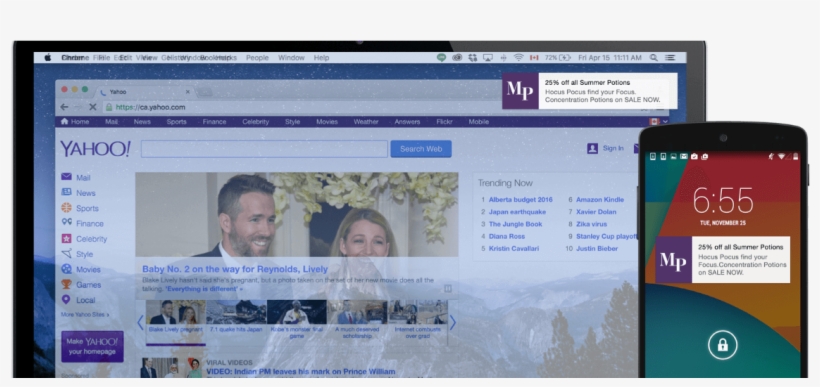Click the green padlock in address bar
The image size is (820, 387).
click(109, 107)
